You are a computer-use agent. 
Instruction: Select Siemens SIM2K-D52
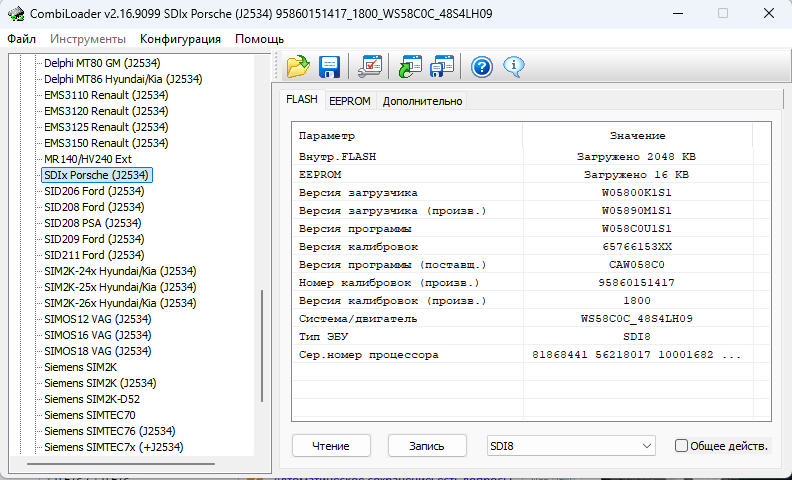tap(92, 399)
